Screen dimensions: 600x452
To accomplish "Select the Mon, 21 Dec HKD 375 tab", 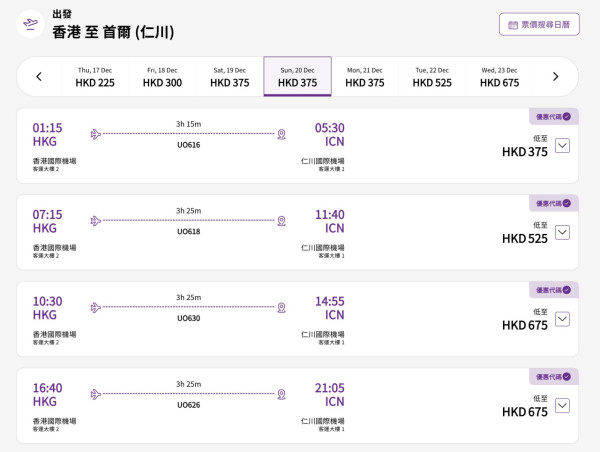I will [x=365, y=77].
